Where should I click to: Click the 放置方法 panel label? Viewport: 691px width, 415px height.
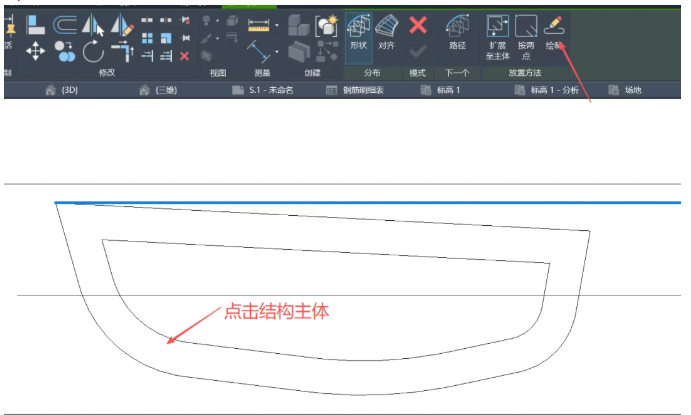[x=524, y=73]
